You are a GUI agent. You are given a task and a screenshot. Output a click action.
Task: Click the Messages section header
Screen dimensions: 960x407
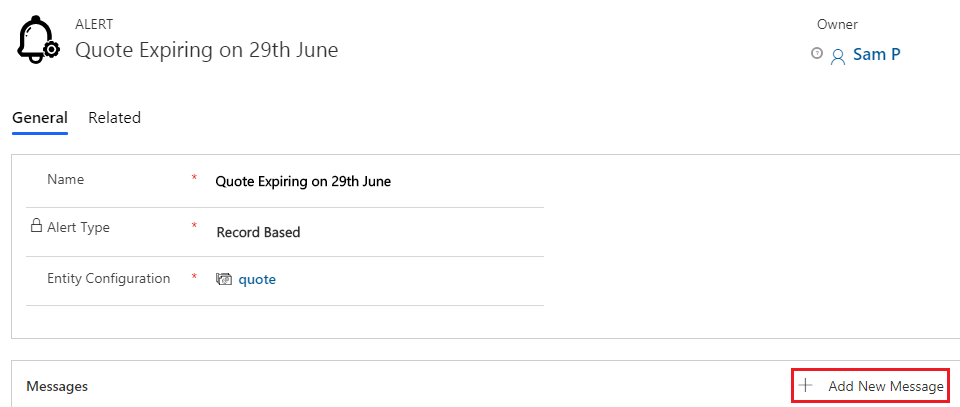(x=57, y=386)
